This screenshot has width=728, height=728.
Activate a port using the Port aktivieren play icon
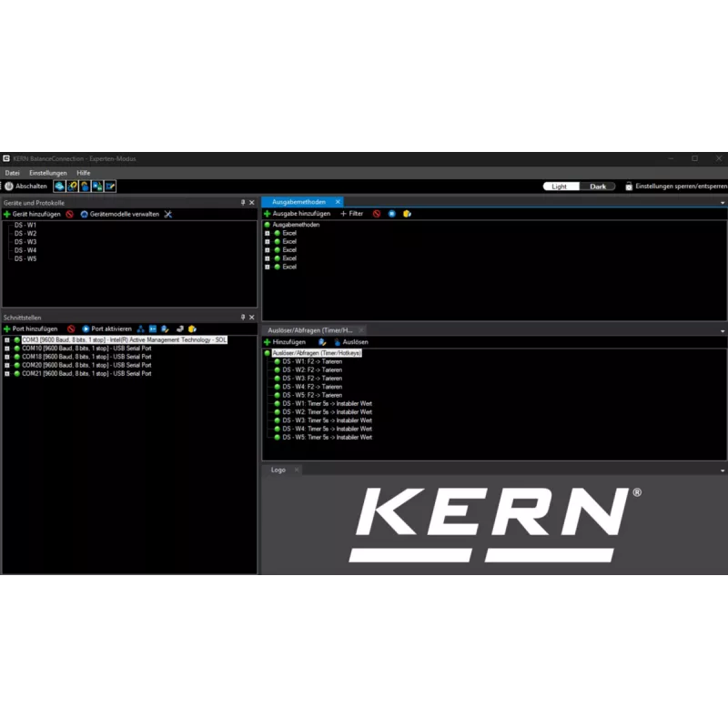[x=85, y=329]
